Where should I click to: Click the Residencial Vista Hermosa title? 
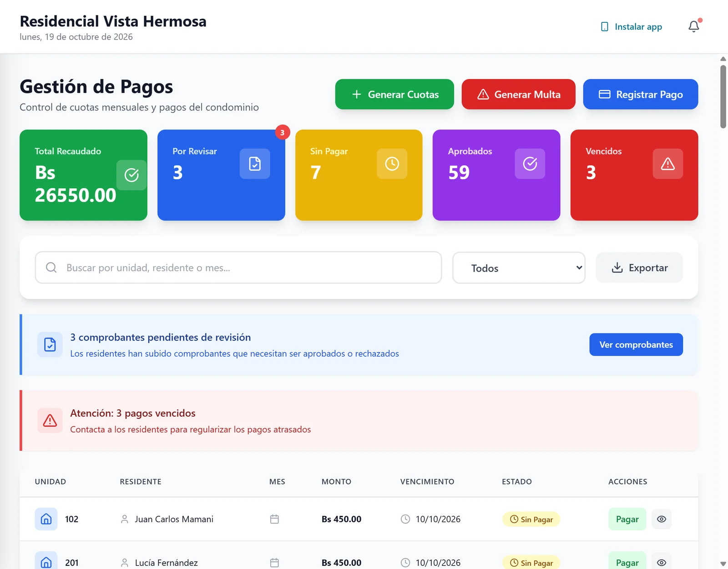coord(113,21)
